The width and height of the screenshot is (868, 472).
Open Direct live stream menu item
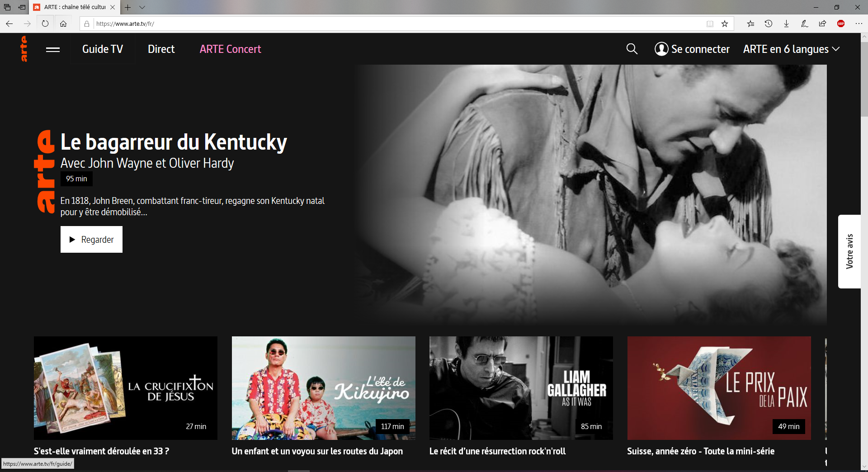[161, 49]
